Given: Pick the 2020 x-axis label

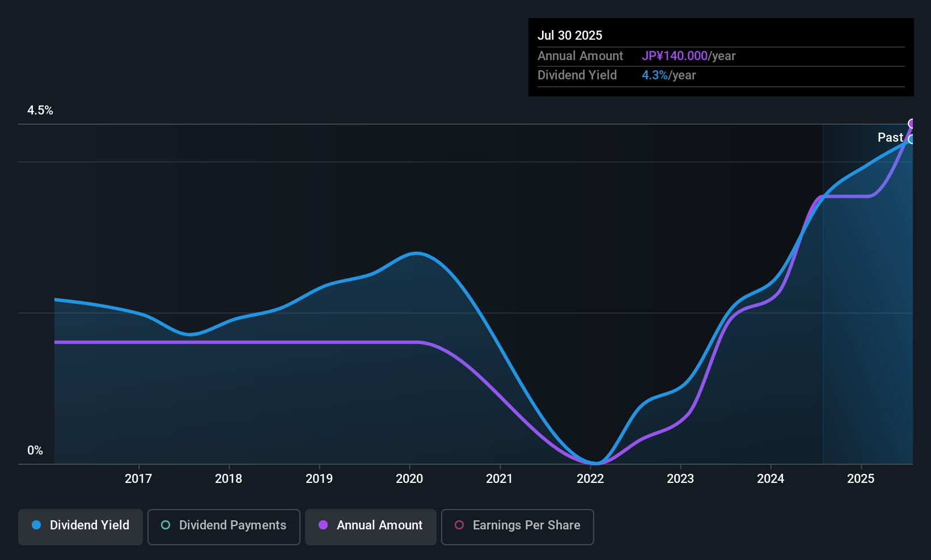Looking at the screenshot, I should point(409,479).
